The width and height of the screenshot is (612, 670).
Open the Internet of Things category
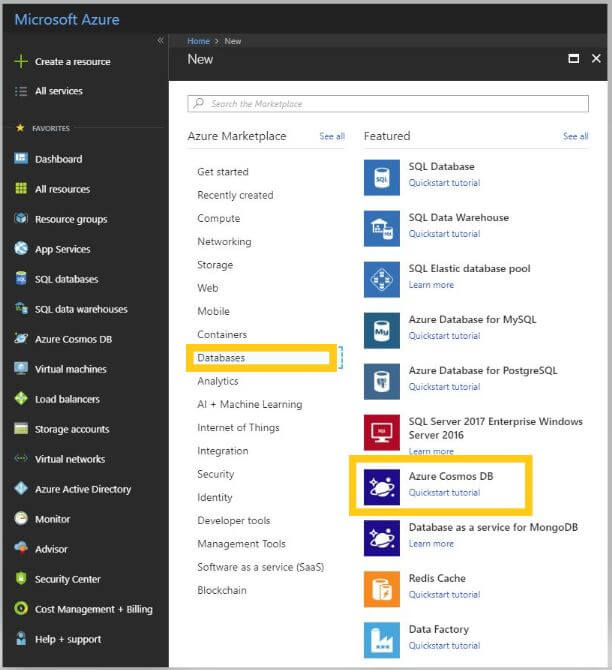[x=238, y=428]
